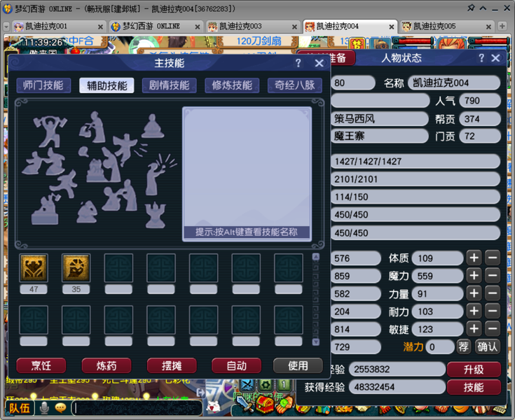Add a new client tab with plus icon
The image size is (515, 420).
click(x=502, y=26)
